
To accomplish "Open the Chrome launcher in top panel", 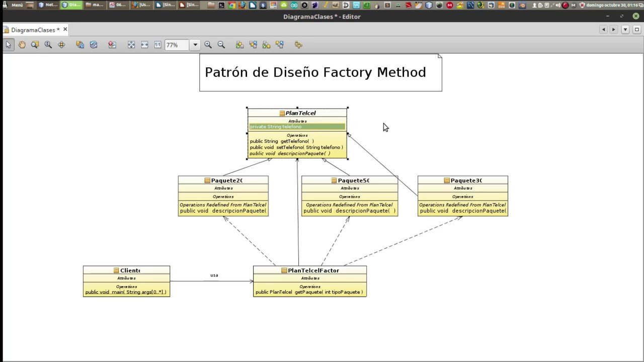I will click(x=232, y=5).
